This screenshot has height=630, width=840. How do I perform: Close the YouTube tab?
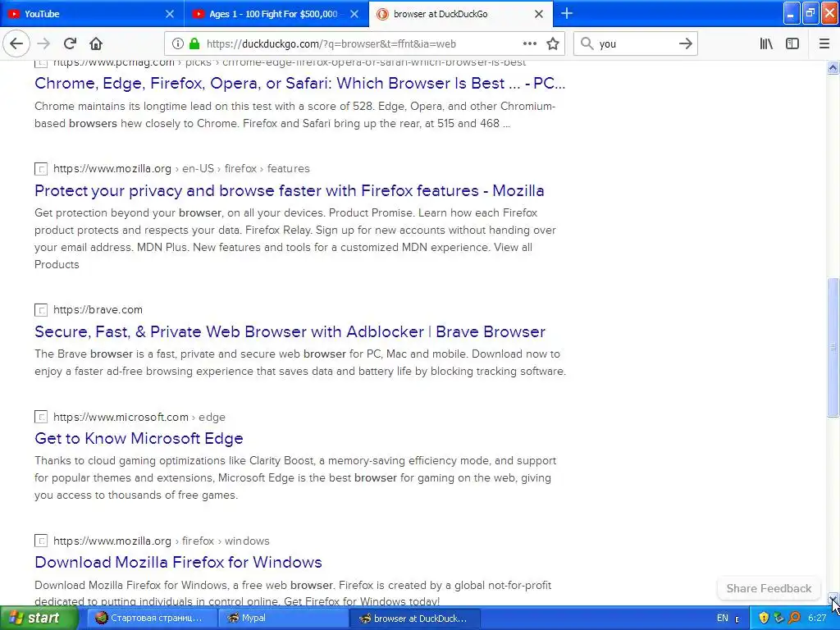tap(169, 14)
